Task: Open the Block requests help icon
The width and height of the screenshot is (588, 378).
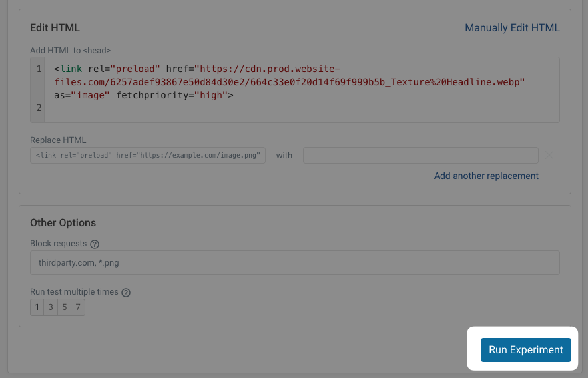Action: point(95,244)
